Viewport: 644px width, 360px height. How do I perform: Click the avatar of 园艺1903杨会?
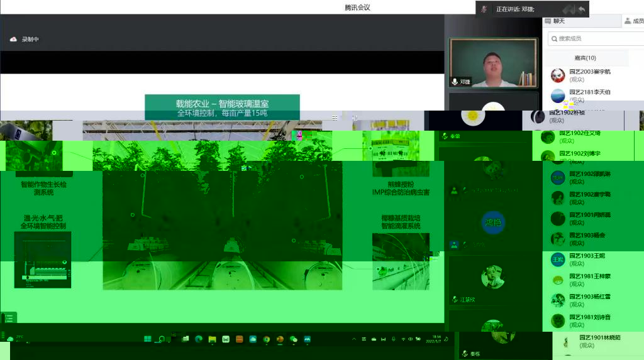558,239
